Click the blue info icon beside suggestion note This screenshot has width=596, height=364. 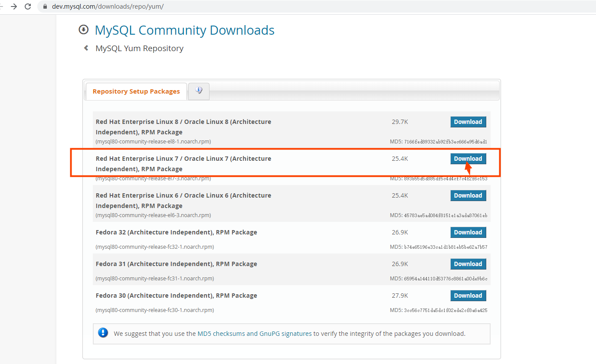[x=103, y=333]
